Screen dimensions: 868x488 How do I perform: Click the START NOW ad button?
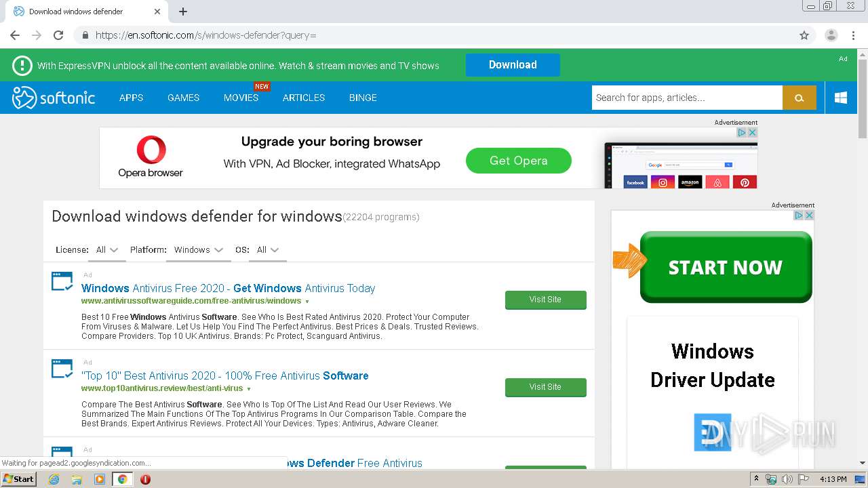click(726, 267)
